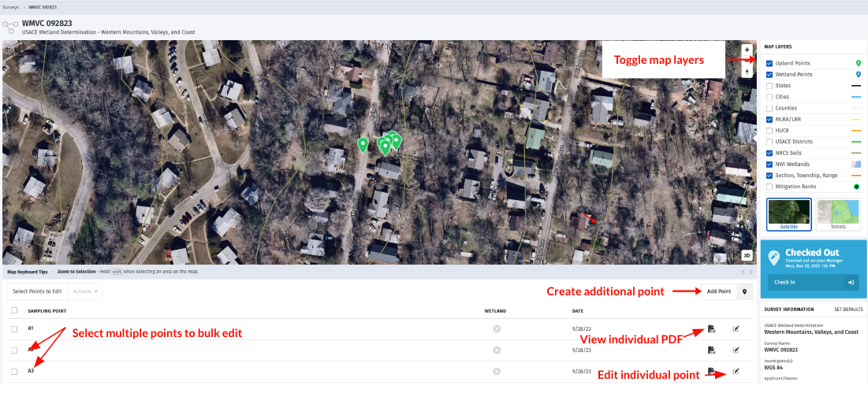Uncheck the Upland Points layer
This screenshot has height=393, width=868.
pyautogui.click(x=769, y=63)
